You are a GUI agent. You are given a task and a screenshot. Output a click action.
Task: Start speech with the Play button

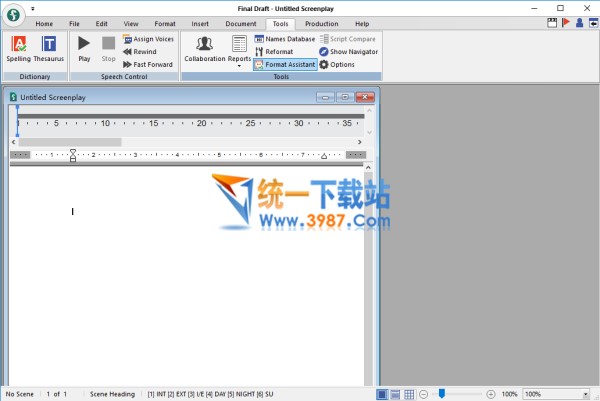(84, 48)
